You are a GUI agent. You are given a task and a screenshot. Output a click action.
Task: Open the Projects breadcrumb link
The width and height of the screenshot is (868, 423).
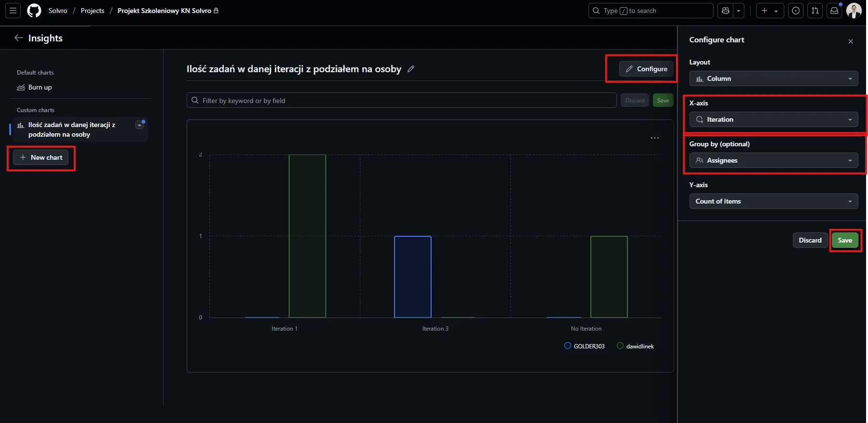coord(92,11)
